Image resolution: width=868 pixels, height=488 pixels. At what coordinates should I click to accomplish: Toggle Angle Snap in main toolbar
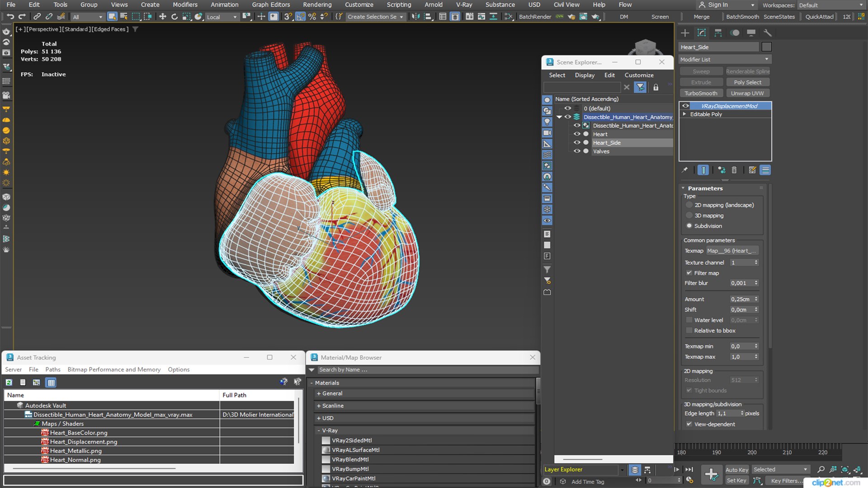click(x=300, y=17)
